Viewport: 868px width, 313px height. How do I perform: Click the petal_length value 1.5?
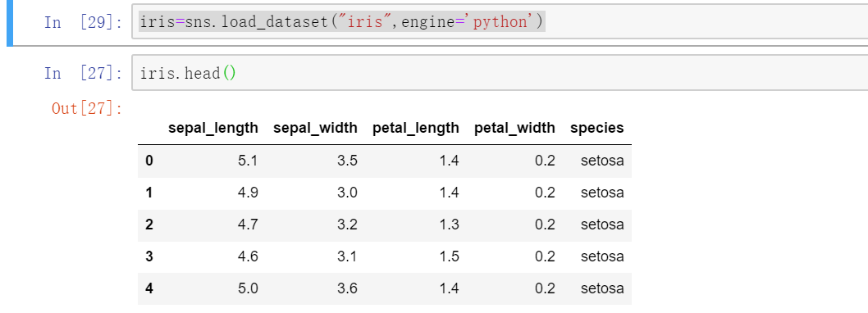[448, 256]
